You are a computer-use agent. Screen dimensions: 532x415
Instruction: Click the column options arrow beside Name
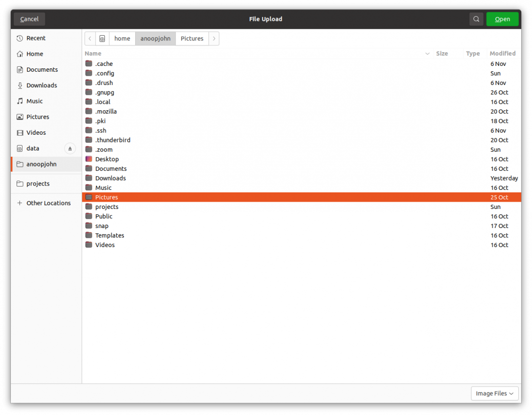click(x=428, y=54)
